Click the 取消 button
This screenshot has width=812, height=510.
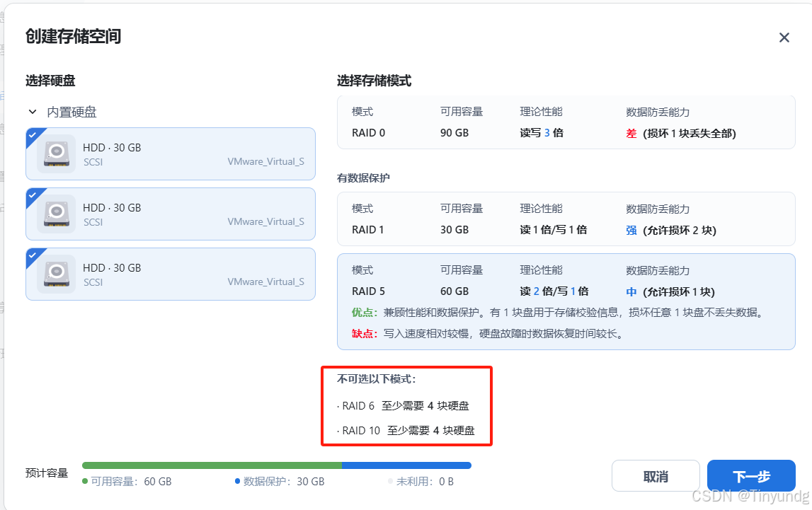pos(656,475)
